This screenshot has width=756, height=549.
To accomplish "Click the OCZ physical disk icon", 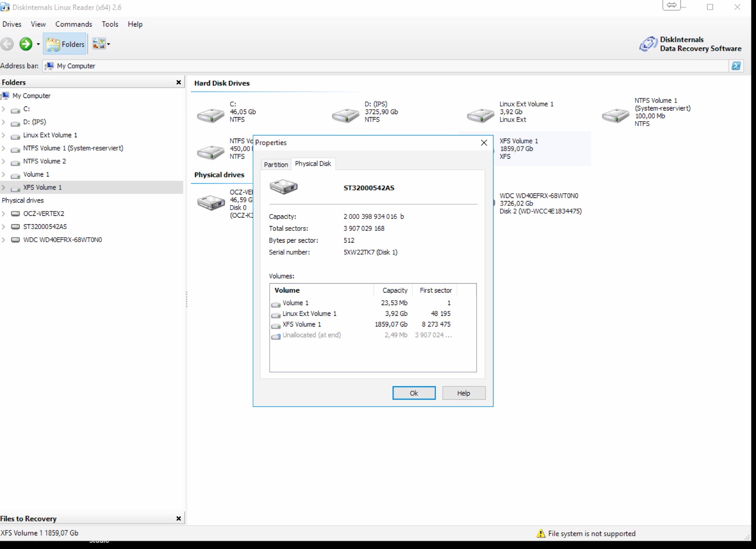I will [x=211, y=203].
